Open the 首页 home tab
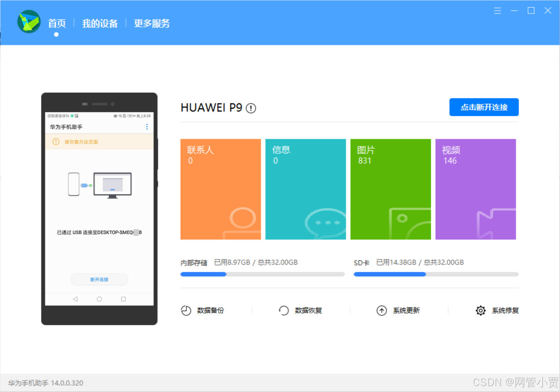The image size is (560, 392). coord(57,23)
